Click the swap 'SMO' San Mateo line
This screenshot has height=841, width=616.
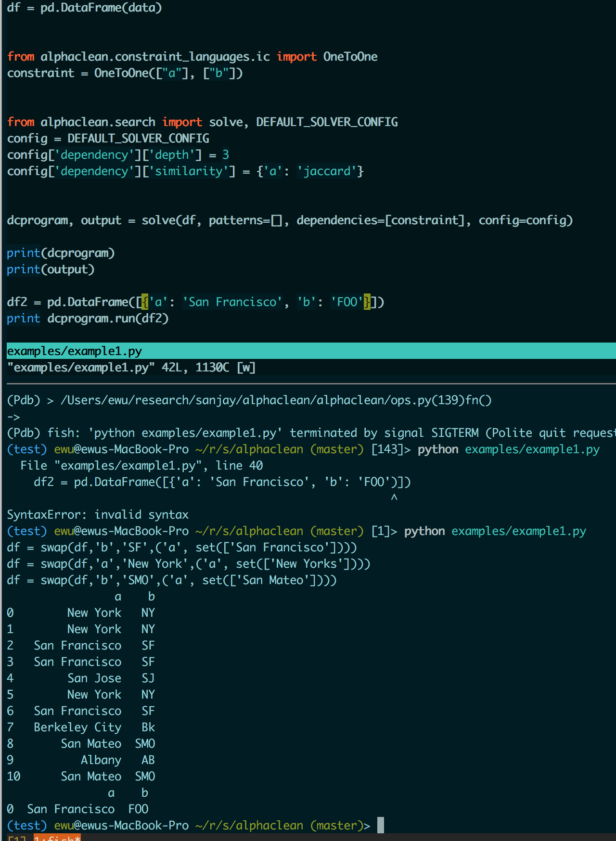[172, 580]
